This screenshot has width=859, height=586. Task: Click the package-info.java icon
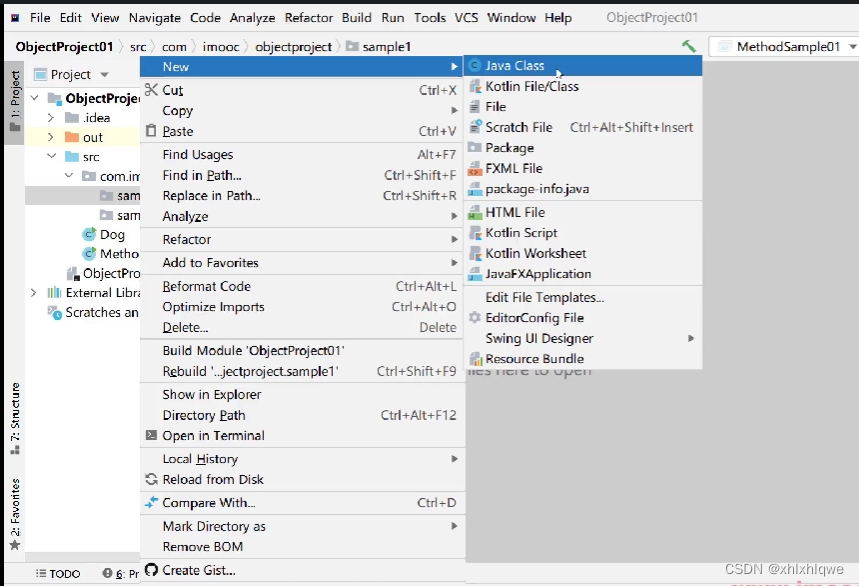475,189
